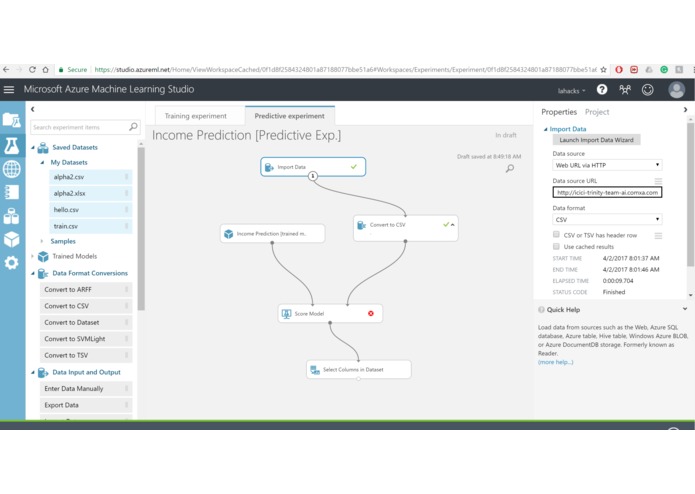Screen dimensions: 695x494
Task: Click the search magnifier in module search box
Action: click(133, 127)
